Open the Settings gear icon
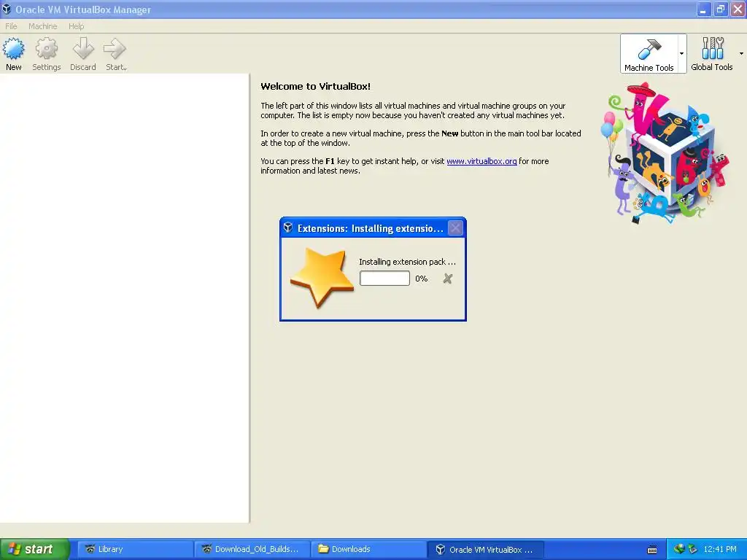Viewport: 747px width, 560px height. (x=46, y=49)
